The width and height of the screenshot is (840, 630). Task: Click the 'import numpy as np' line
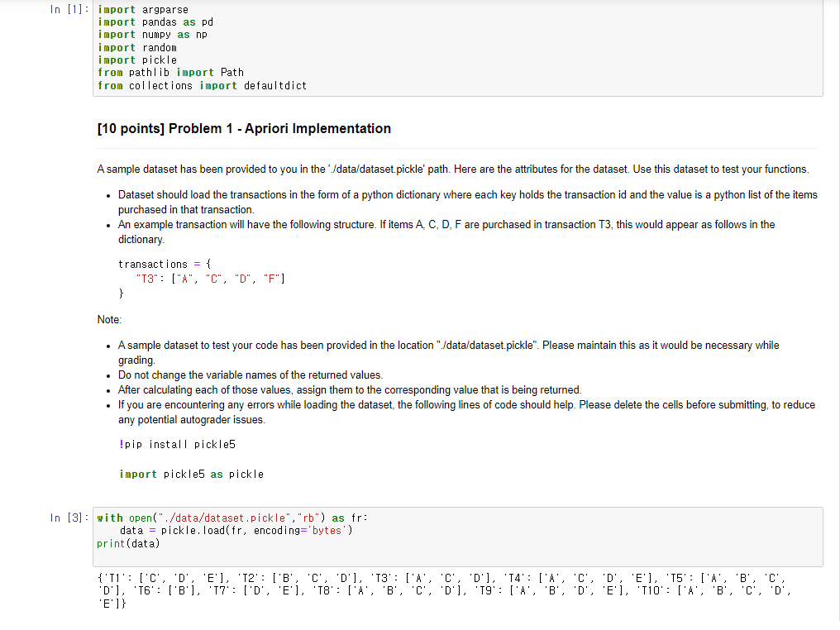point(152,35)
